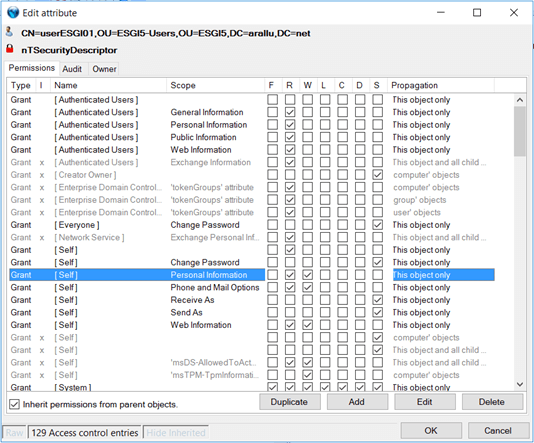534x443 pixels.
Task: Click the globe icon in title bar
Action: coord(13,13)
